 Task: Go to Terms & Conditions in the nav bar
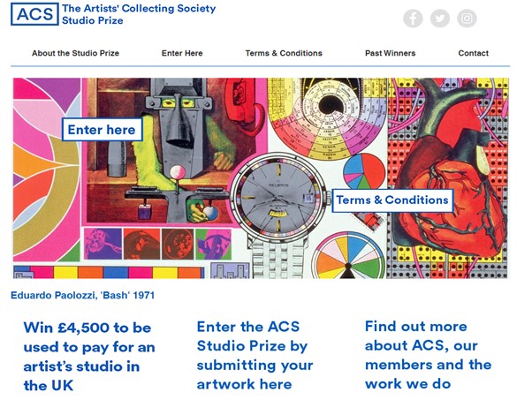(x=284, y=53)
